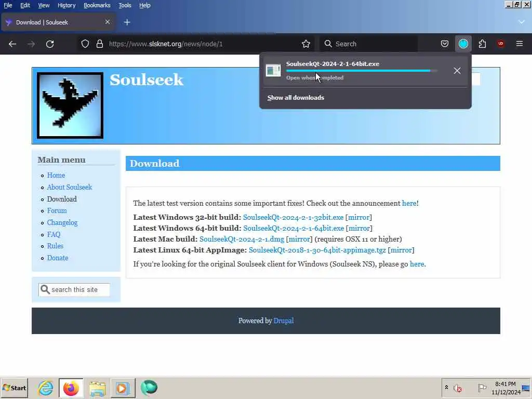
Task: Open the Windows Start menu
Action: (14, 388)
